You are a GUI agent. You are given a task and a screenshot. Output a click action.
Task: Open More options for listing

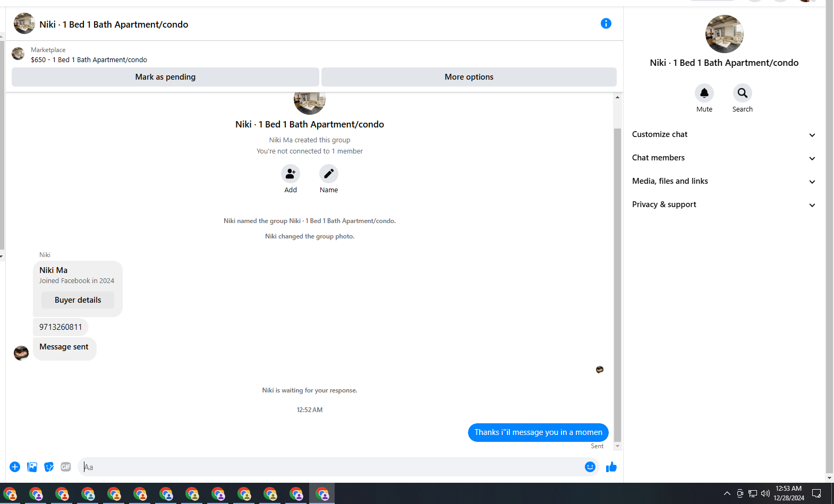469,77
